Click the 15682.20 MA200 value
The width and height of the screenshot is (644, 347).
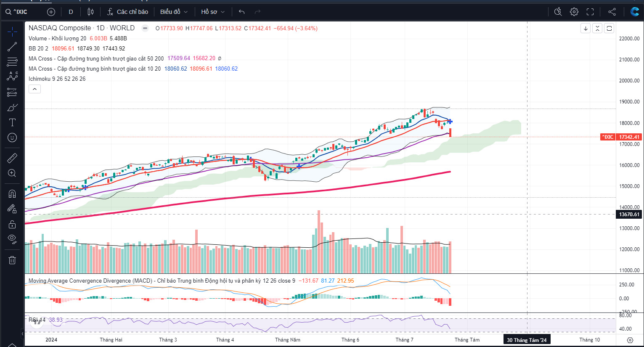[204, 58]
